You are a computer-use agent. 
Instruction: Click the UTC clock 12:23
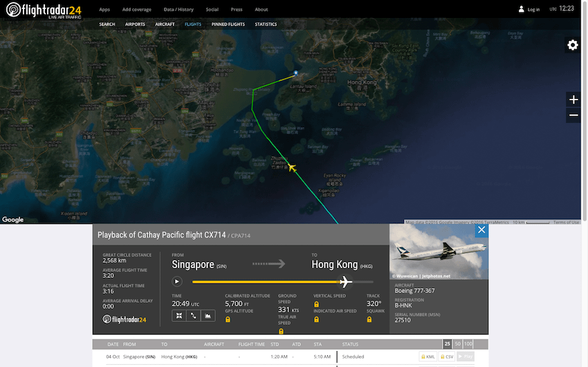[567, 8]
